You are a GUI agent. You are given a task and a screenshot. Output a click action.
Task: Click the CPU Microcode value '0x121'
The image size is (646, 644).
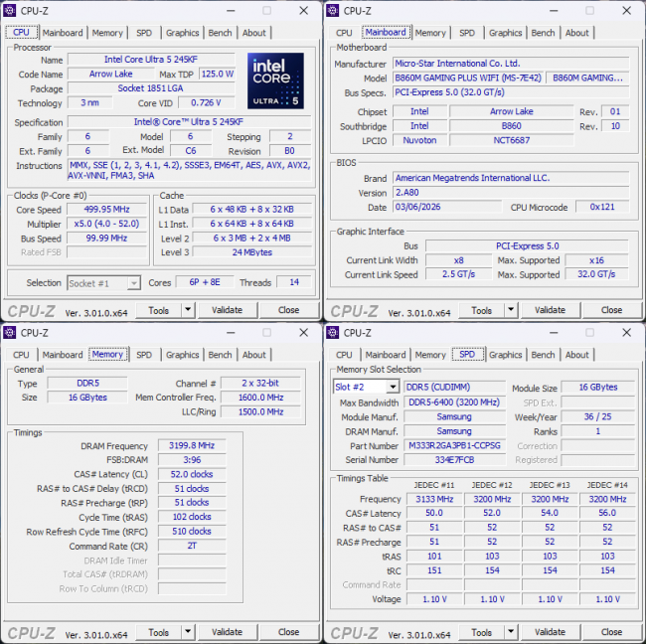click(602, 207)
